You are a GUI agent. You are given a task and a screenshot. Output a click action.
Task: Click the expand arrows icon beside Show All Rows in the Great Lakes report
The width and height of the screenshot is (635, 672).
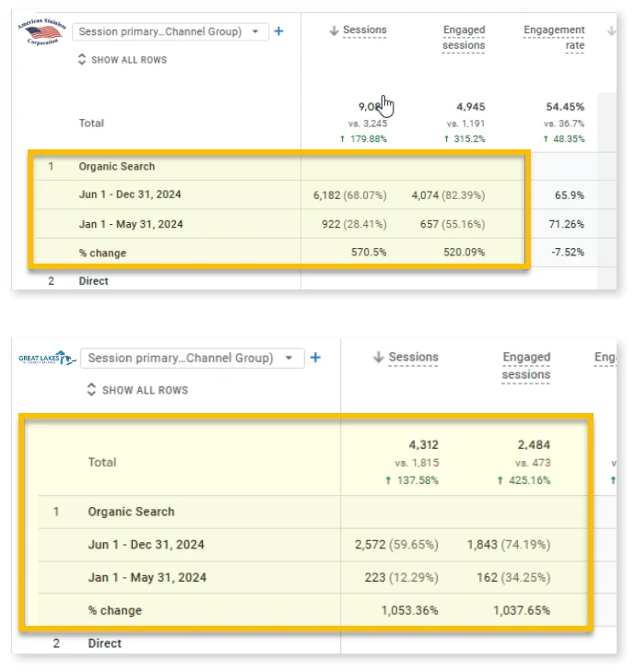(x=91, y=390)
